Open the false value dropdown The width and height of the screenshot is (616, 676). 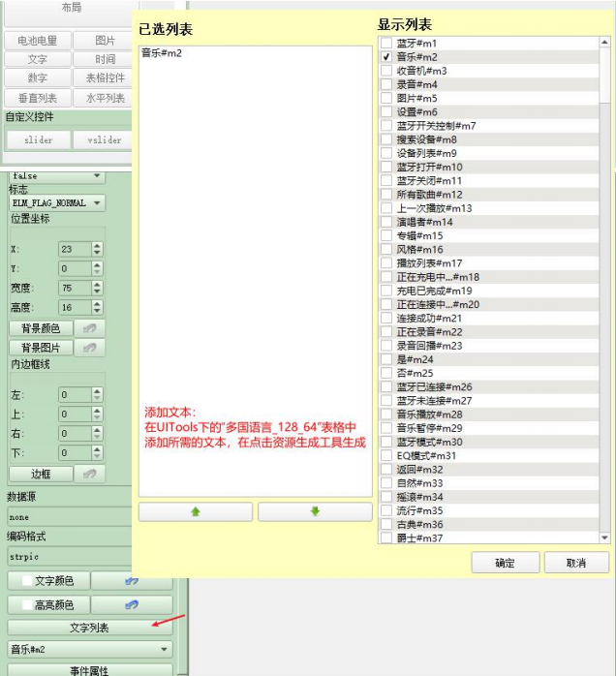point(57,176)
